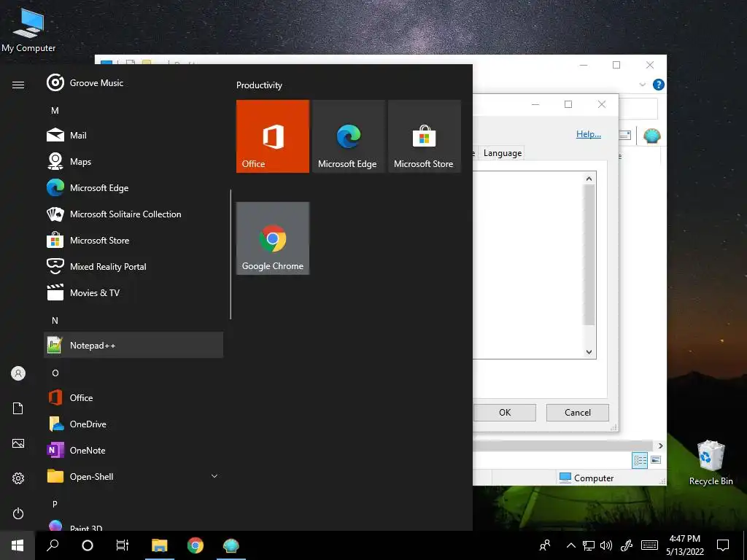The width and height of the screenshot is (747, 560).
Task: Click the Computer label in Explorer status bar
Action: (594, 478)
